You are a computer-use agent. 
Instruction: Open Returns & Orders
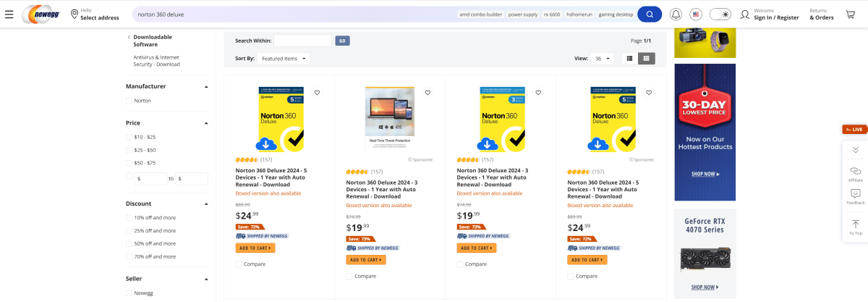pyautogui.click(x=821, y=14)
